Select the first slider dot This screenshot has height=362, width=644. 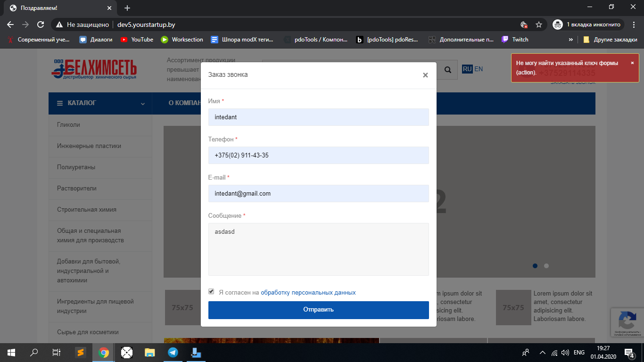click(x=535, y=266)
